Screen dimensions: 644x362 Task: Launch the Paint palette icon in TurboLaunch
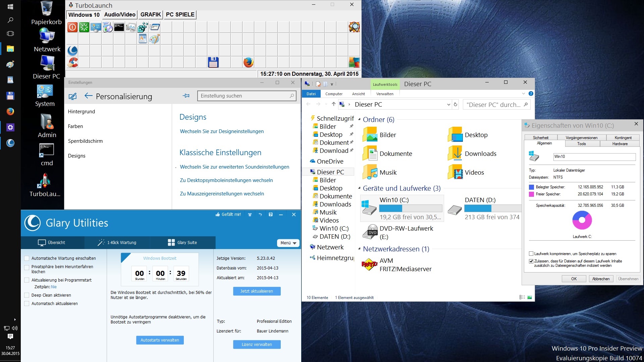coord(155,39)
